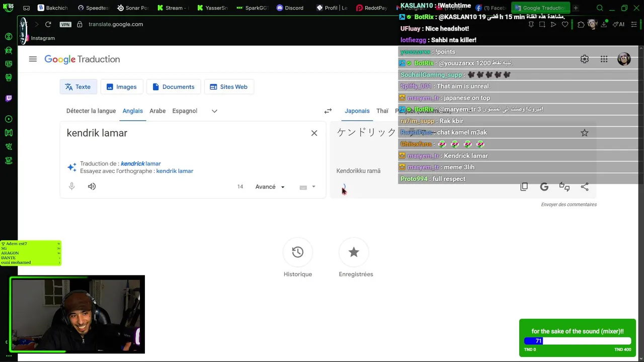Select Espagnol as source language
This screenshot has width=644, height=362.
(x=185, y=111)
